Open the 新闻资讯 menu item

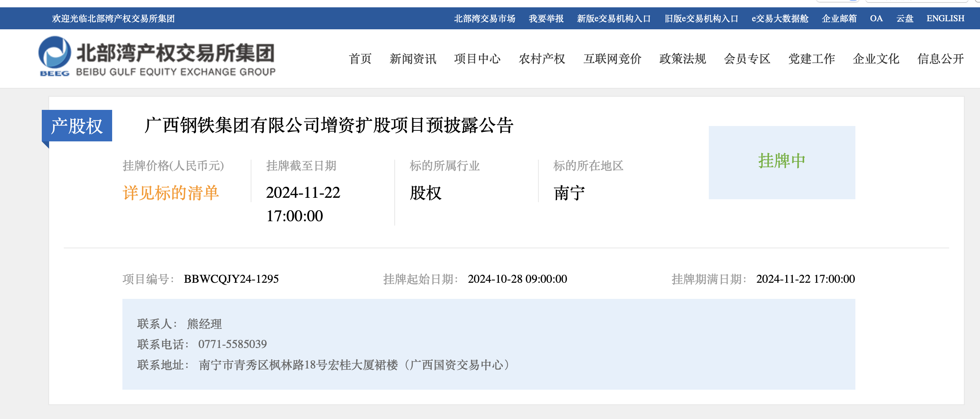point(413,59)
